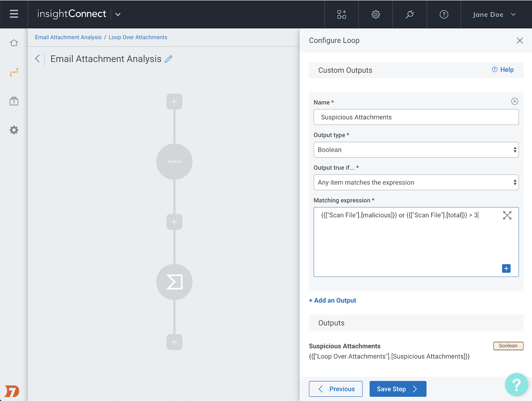Click the add widgets icon in top bar
This screenshot has height=401, width=532.
point(341,14)
